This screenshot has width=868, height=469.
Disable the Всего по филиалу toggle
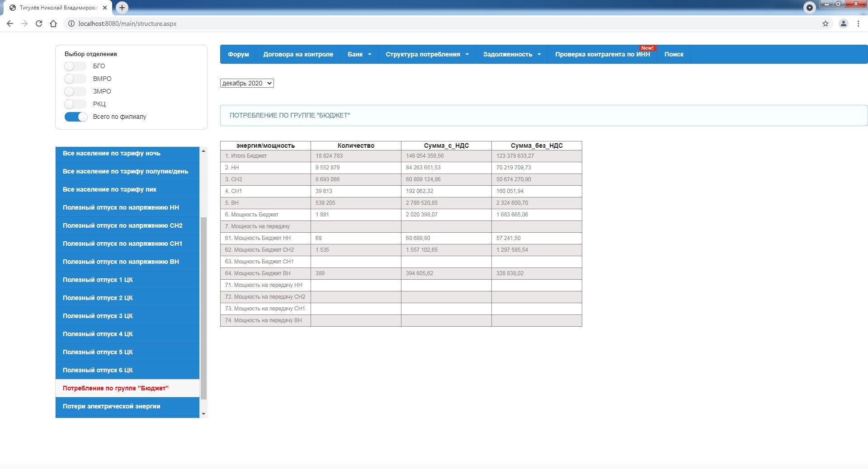click(x=75, y=117)
